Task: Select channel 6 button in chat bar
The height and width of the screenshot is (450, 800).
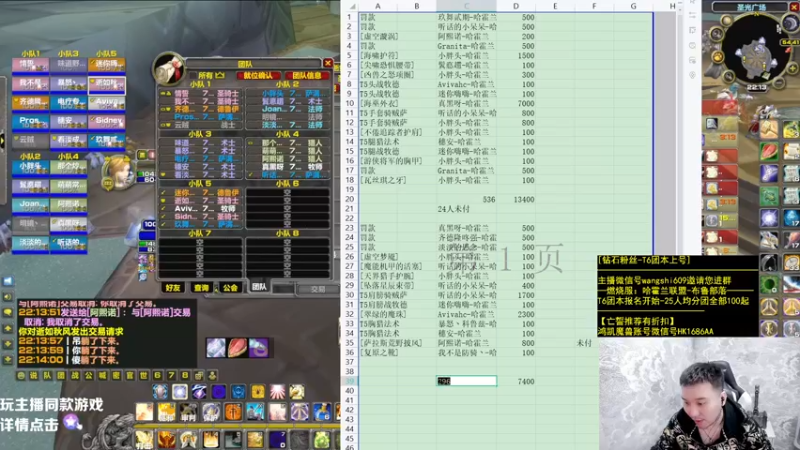Action: point(158,376)
